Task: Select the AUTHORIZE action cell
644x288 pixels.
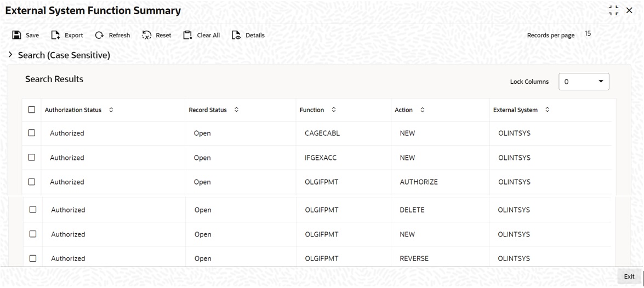Action: [419, 182]
